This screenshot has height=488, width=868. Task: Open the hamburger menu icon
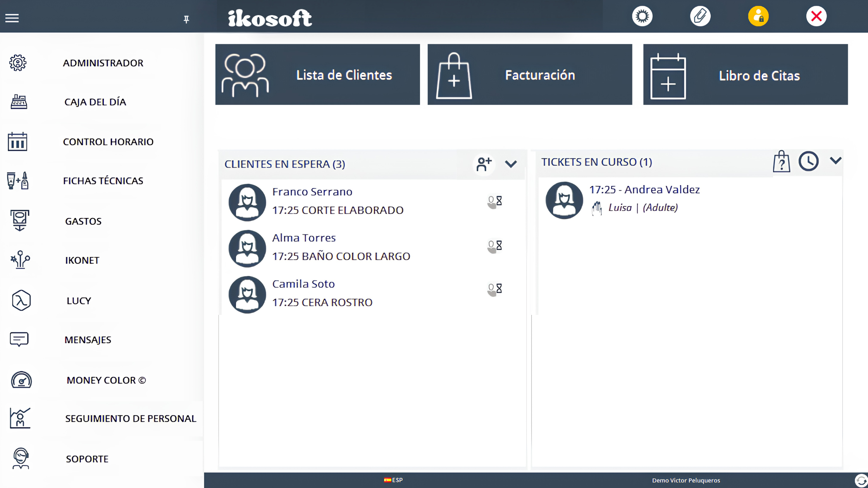(12, 18)
